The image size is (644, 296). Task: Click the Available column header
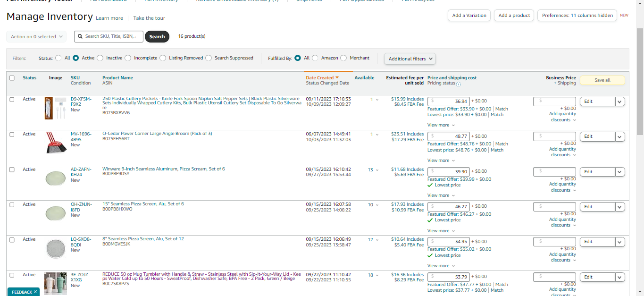[364, 78]
